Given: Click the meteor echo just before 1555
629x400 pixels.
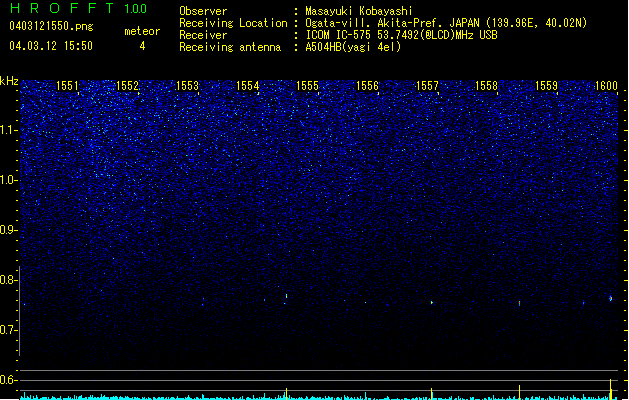Looking at the screenshot, I should pos(286,296).
